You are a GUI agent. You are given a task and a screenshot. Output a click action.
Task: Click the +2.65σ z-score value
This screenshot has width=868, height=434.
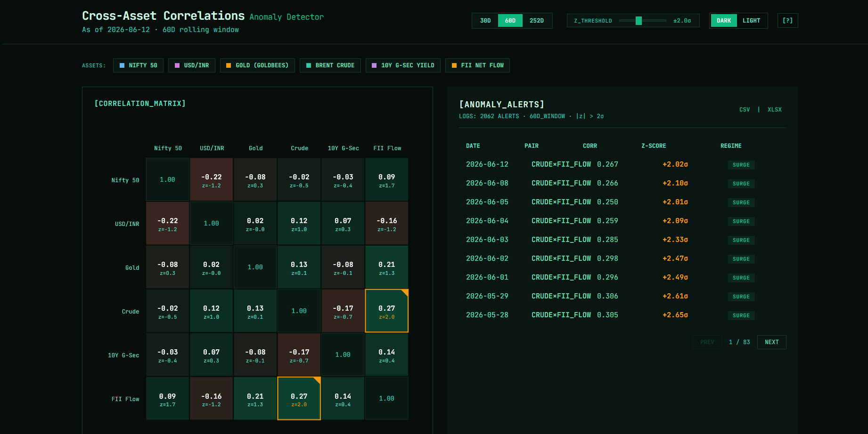click(x=675, y=315)
